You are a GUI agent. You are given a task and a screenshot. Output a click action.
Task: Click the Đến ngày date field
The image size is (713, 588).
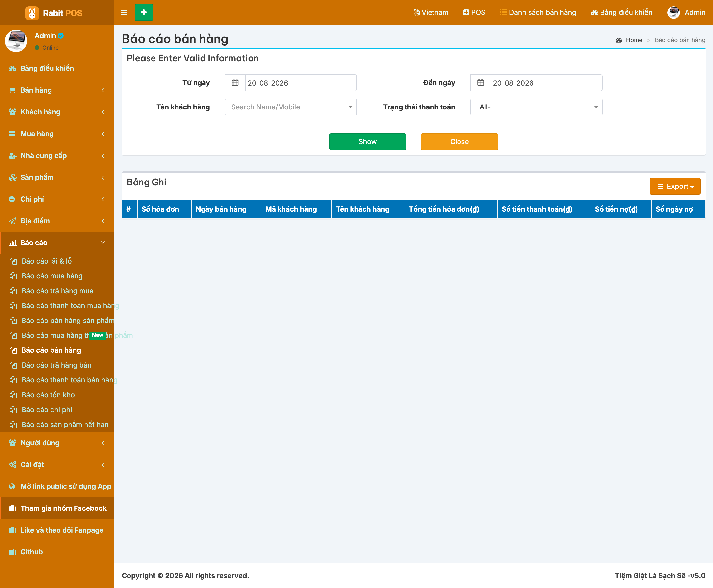pos(546,83)
